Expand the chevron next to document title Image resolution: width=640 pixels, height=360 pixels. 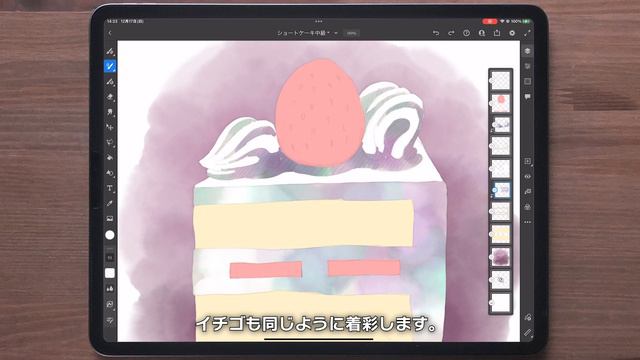pyautogui.click(x=336, y=33)
